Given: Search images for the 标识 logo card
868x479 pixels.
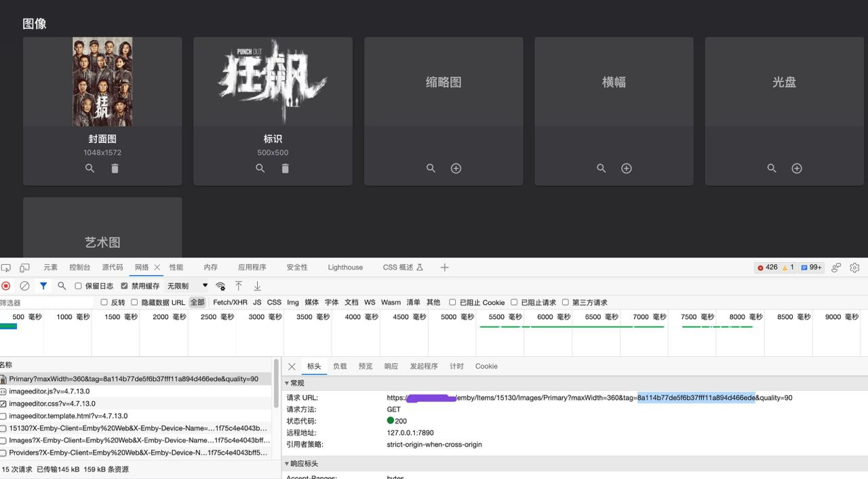Looking at the screenshot, I should (260, 168).
